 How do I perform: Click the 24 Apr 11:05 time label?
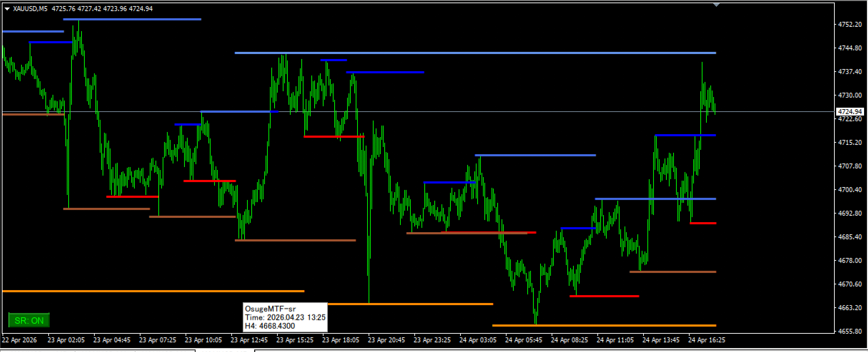(x=615, y=340)
